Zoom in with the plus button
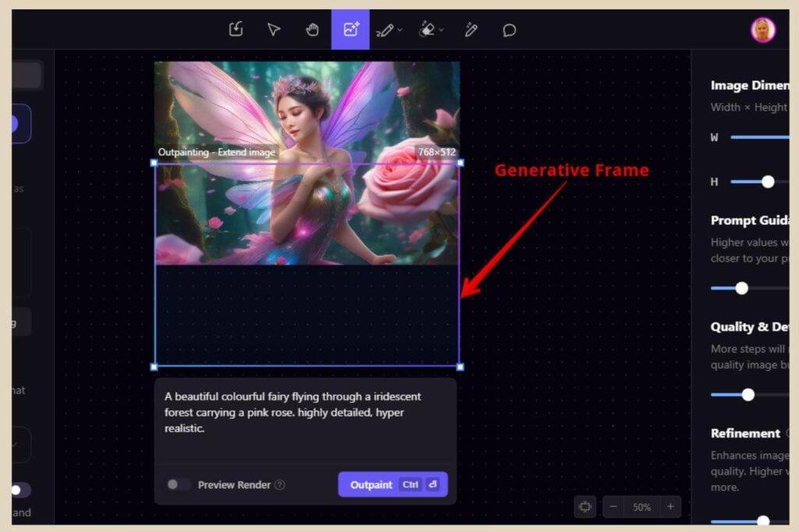This screenshot has height=532, width=799. coord(670,506)
